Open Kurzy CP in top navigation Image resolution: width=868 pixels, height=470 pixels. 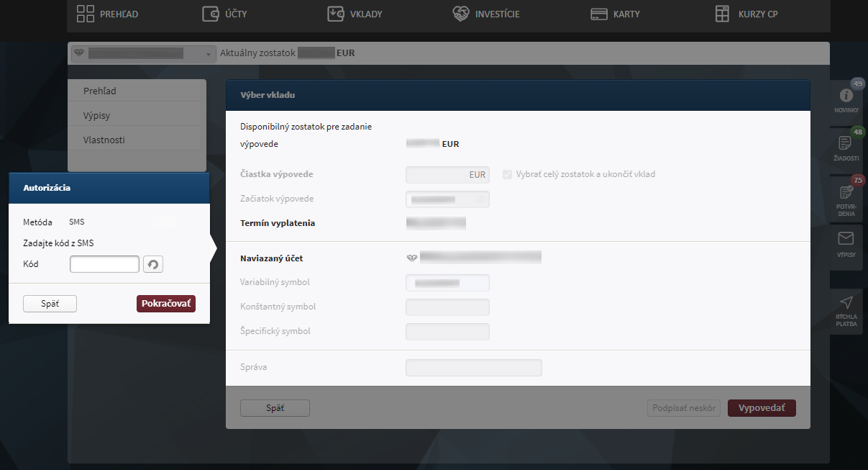pyautogui.click(x=746, y=14)
